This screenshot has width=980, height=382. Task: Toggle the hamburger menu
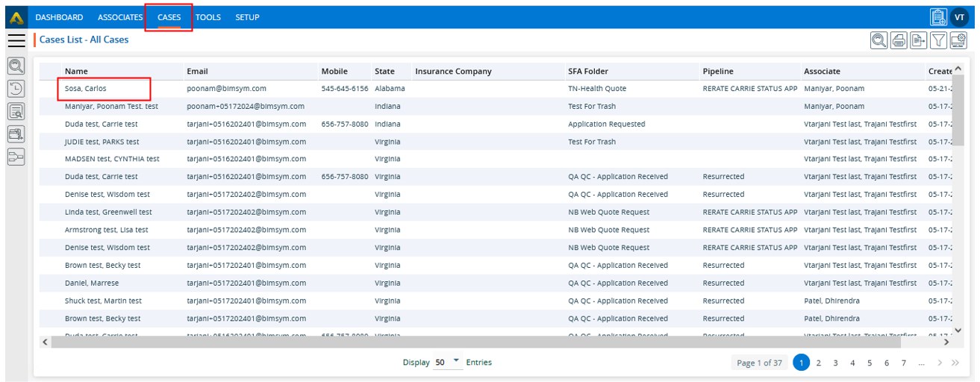(16, 40)
